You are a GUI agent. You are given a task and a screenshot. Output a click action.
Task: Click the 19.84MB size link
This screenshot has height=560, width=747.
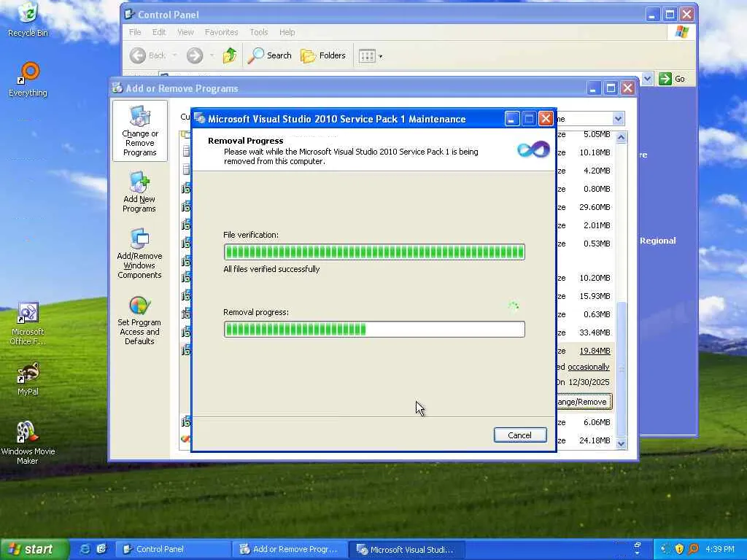[595, 351]
